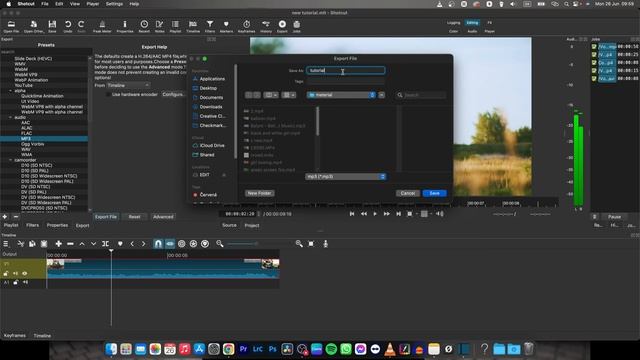The image size is (640, 360).
Task: Open the Markers toolbar icon
Action: click(226, 27)
